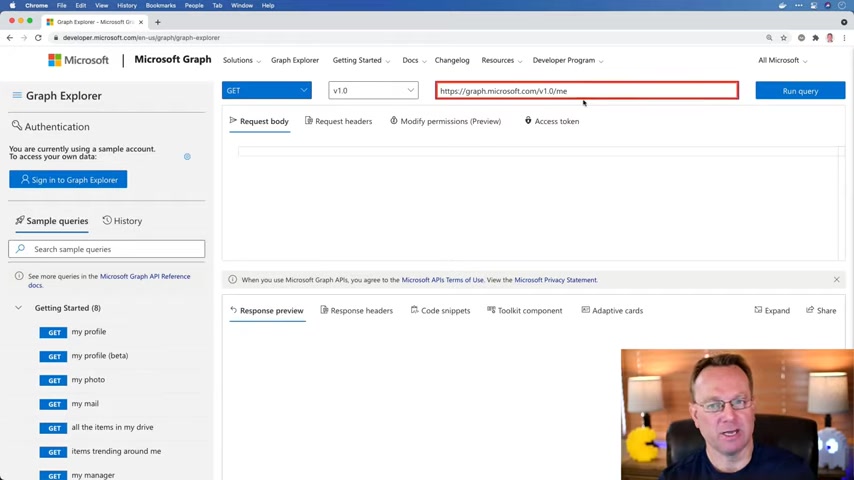This screenshot has width=854, height=480.
Task: Open the v1.0 API version dropdown
Action: (x=373, y=90)
